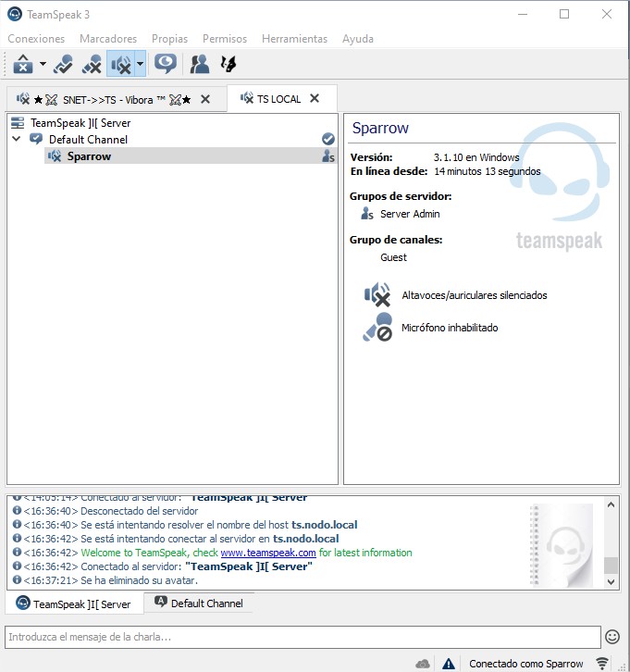Viewport: 630px width, 672px height.
Task: Focus the chat message input field
Action: 303,637
